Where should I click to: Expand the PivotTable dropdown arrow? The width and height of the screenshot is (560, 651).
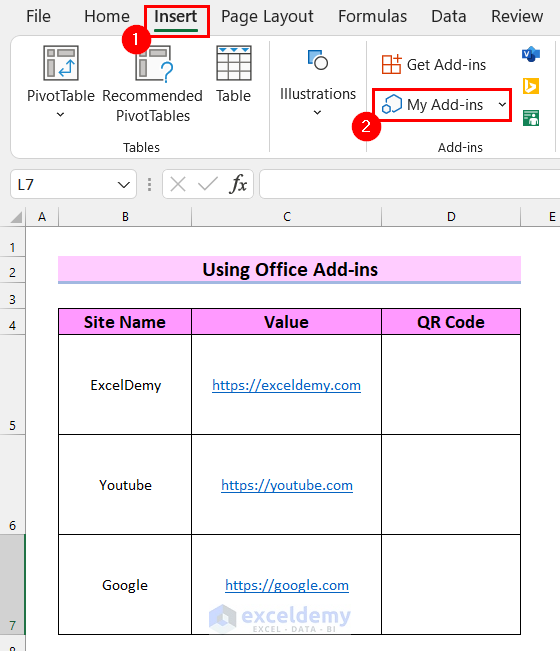pyautogui.click(x=61, y=115)
